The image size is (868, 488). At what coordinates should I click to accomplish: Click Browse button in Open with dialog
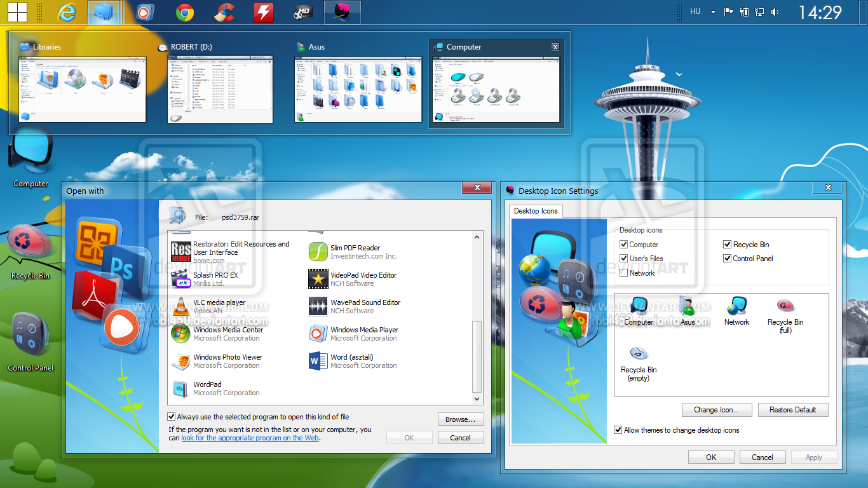click(x=461, y=419)
